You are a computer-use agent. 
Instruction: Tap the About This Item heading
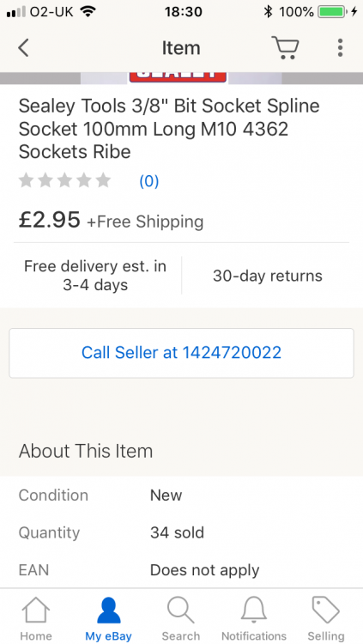[86, 451]
